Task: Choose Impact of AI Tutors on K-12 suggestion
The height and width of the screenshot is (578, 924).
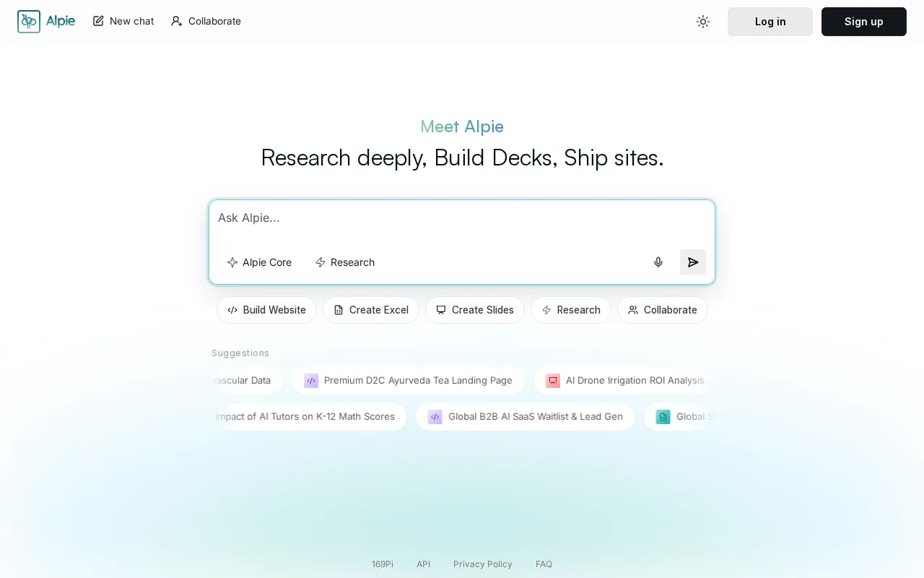Action: click(308, 417)
